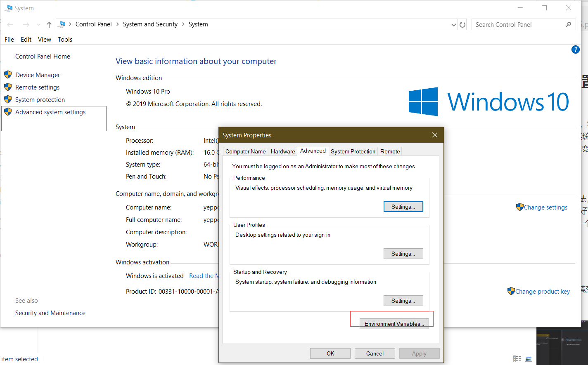The height and width of the screenshot is (365, 588).
Task: Click the Product ID value text
Action: point(189,292)
